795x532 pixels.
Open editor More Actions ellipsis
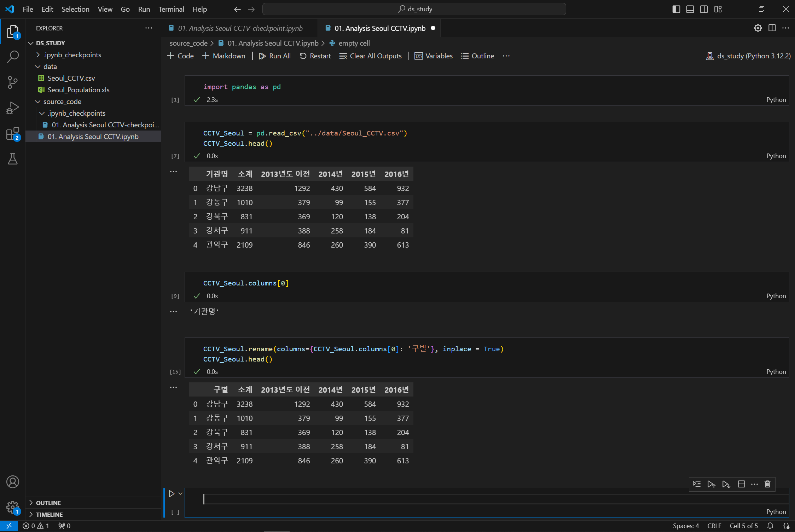(x=785, y=28)
